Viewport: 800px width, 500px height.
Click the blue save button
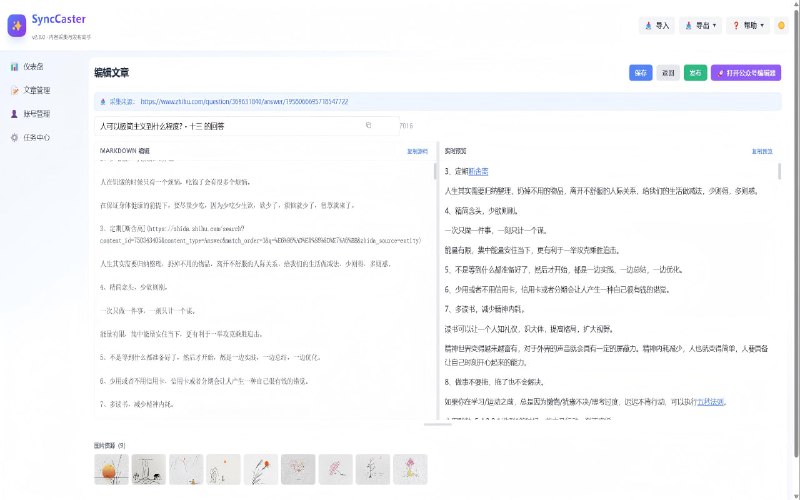click(640, 73)
